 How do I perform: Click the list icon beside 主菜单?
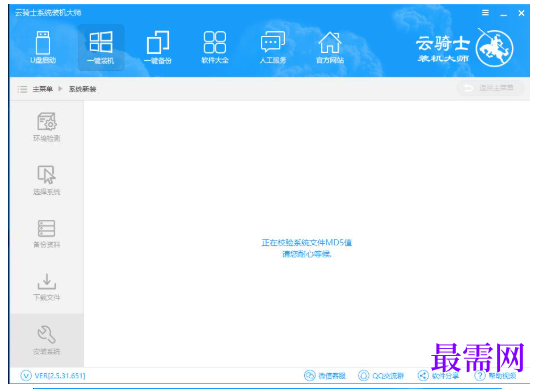[x=22, y=89]
